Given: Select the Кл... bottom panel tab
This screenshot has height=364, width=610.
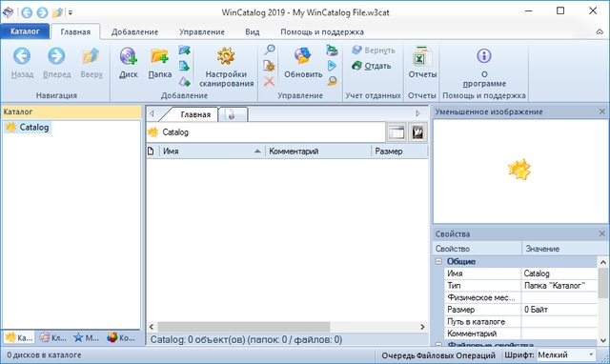Looking at the screenshot, I should click(53, 337).
